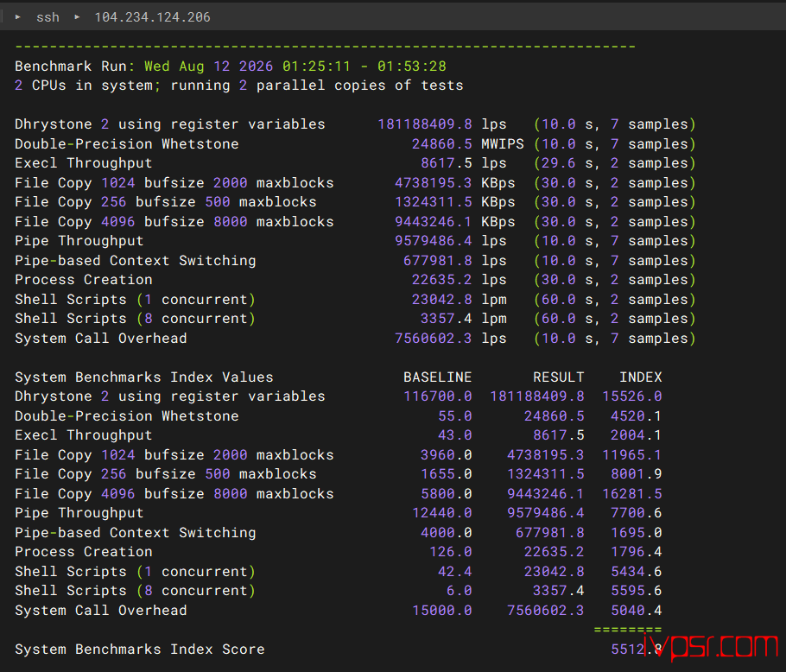
Task: Click the 'ssh' breadcrumb in the title bar
Action: click(48, 17)
